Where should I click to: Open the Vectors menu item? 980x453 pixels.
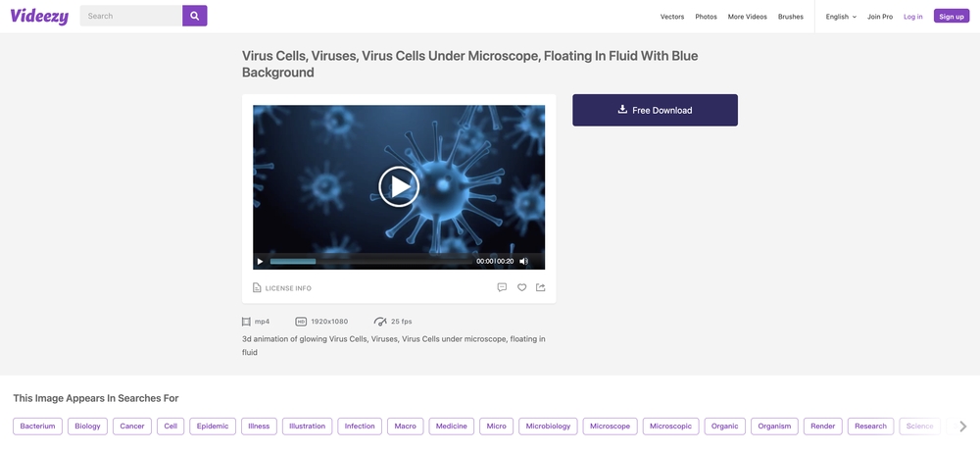pos(672,17)
